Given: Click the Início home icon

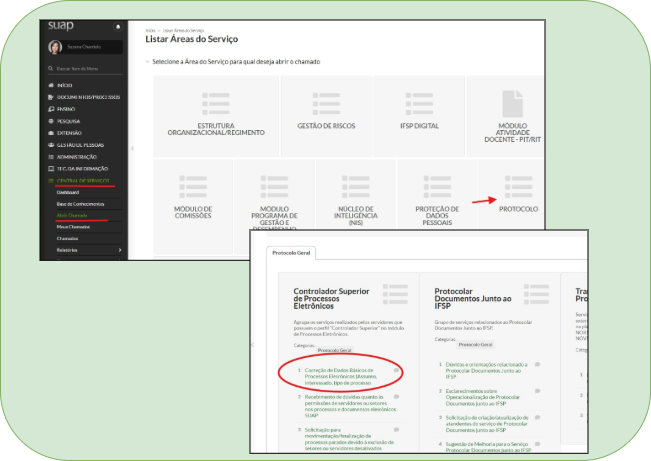Looking at the screenshot, I should 51,85.
